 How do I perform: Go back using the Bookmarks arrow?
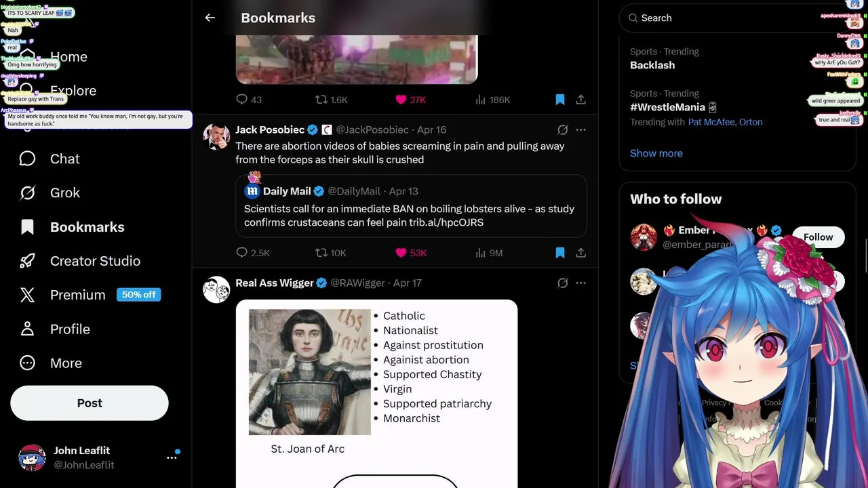pyautogui.click(x=210, y=18)
